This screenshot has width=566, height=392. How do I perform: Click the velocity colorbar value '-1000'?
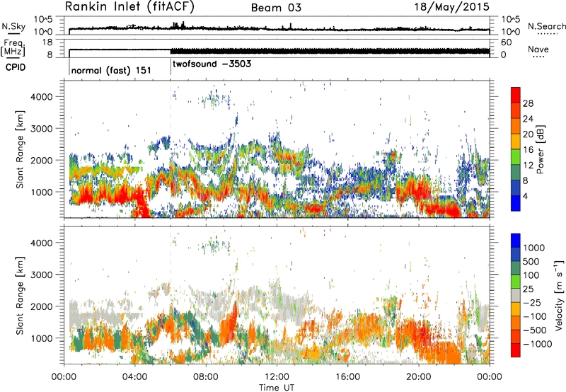coord(537,344)
